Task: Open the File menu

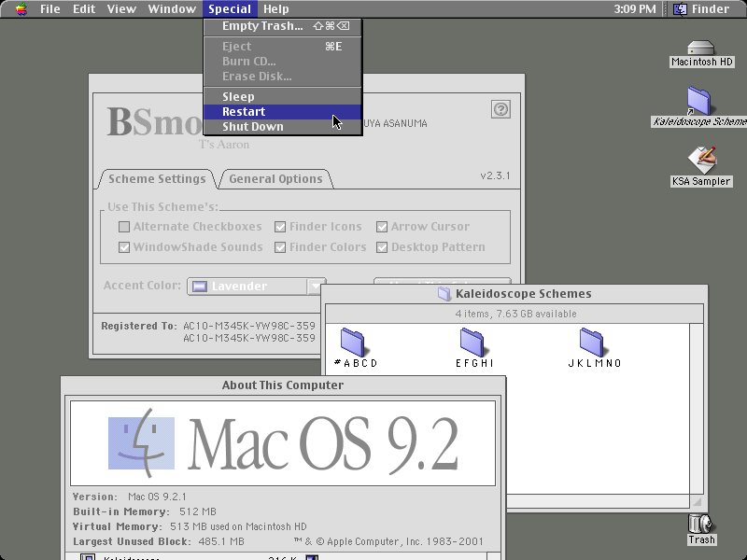Action: click(50, 9)
